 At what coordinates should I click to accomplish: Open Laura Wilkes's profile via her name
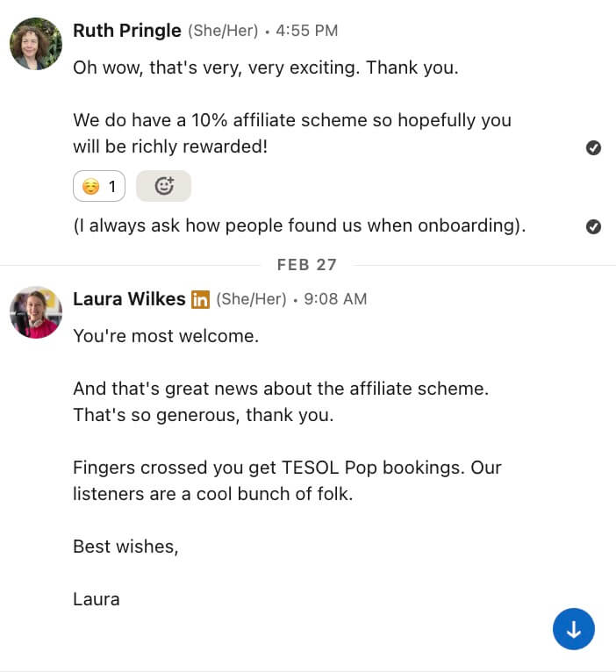click(x=129, y=299)
